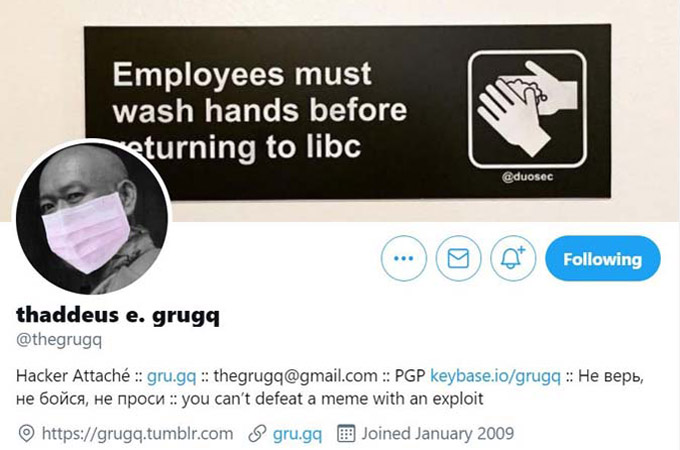Image resolution: width=680 pixels, height=450 pixels.
Task: Visit the keybase.io/grugq link
Action: (495, 376)
